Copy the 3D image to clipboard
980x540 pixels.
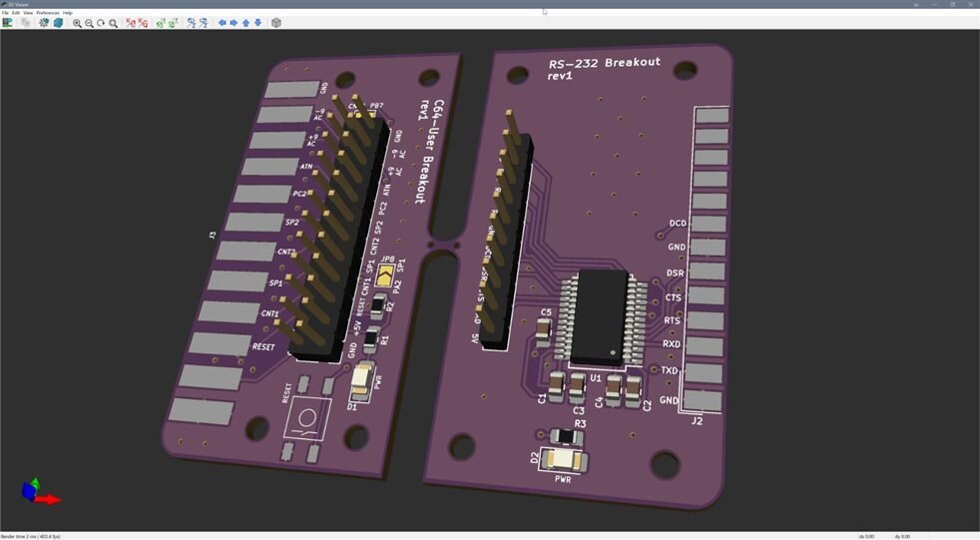click(x=26, y=23)
